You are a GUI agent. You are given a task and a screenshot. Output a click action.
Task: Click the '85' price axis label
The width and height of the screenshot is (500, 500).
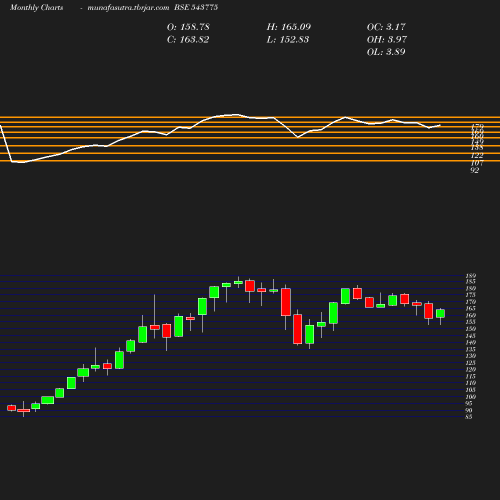tap(469, 417)
